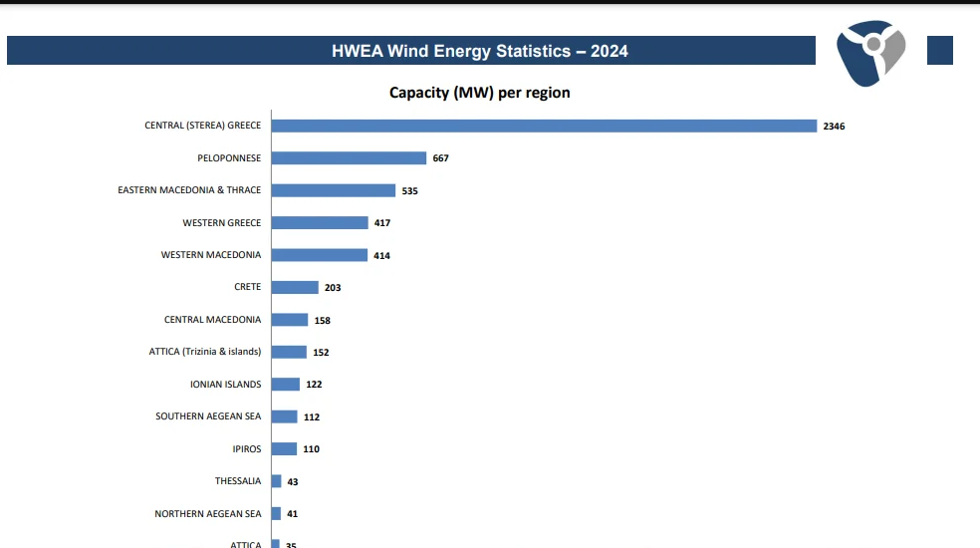Screen dimensions: 980x548
Task: Select the SOUTHERN AEGEAN SEA label
Action: coord(208,416)
